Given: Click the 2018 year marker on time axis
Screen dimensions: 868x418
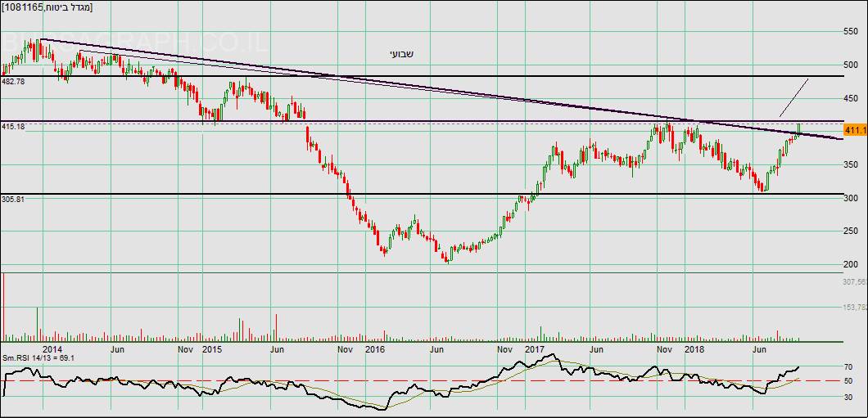Looking at the screenshot, I should coord(694,349).
